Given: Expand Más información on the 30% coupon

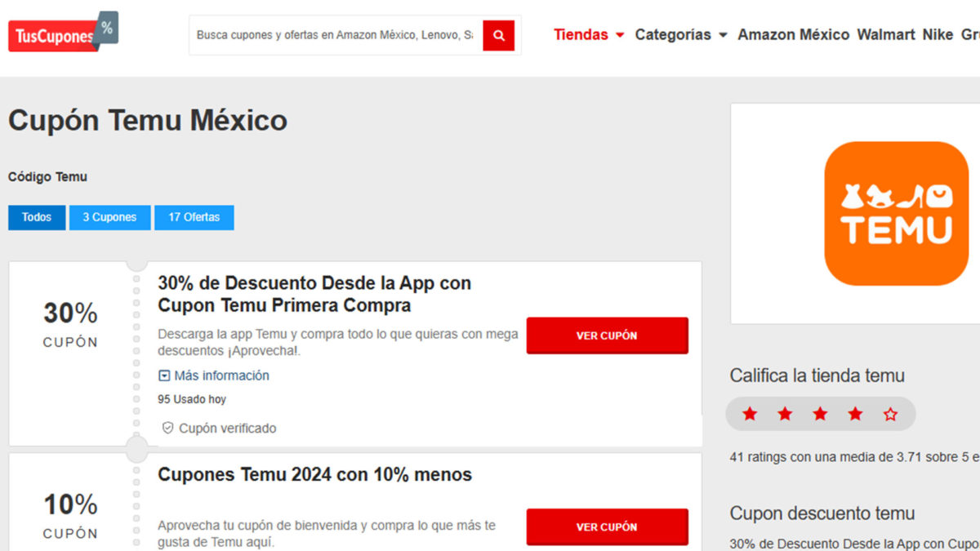Looking at the screenshot, I should (214, 375).
